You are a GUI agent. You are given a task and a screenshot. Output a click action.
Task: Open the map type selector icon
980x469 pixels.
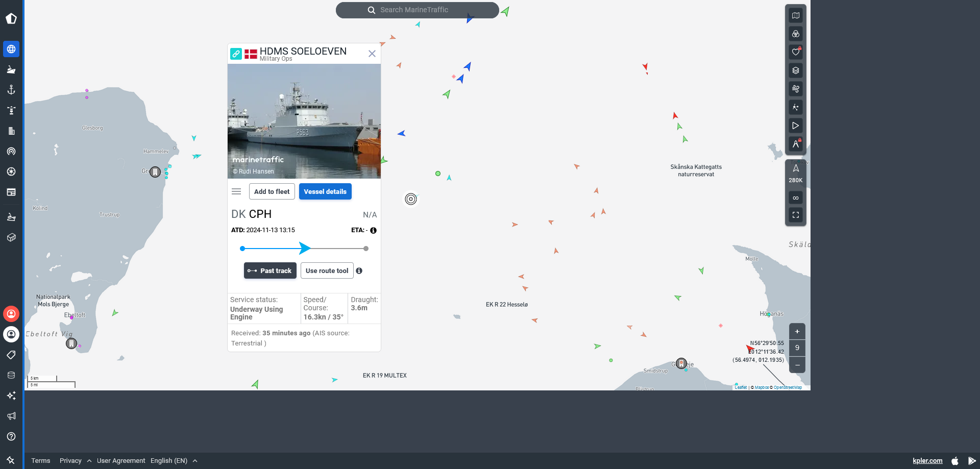[796, 16]
